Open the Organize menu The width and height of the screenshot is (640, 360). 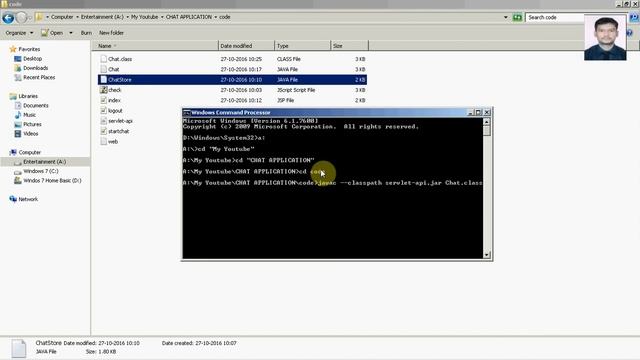tap(19, 33)
